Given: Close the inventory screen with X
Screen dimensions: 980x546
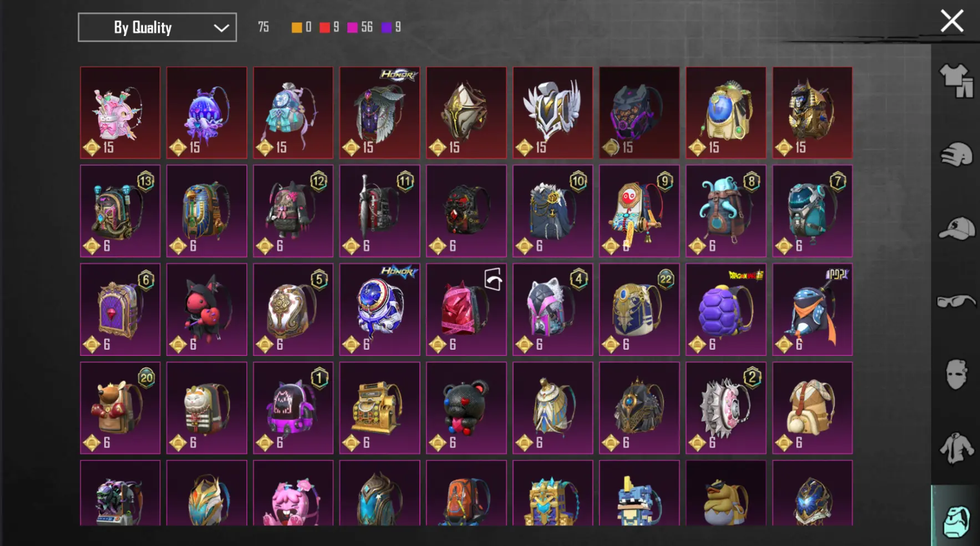Looking at the screenshot, I should [952, 21].
